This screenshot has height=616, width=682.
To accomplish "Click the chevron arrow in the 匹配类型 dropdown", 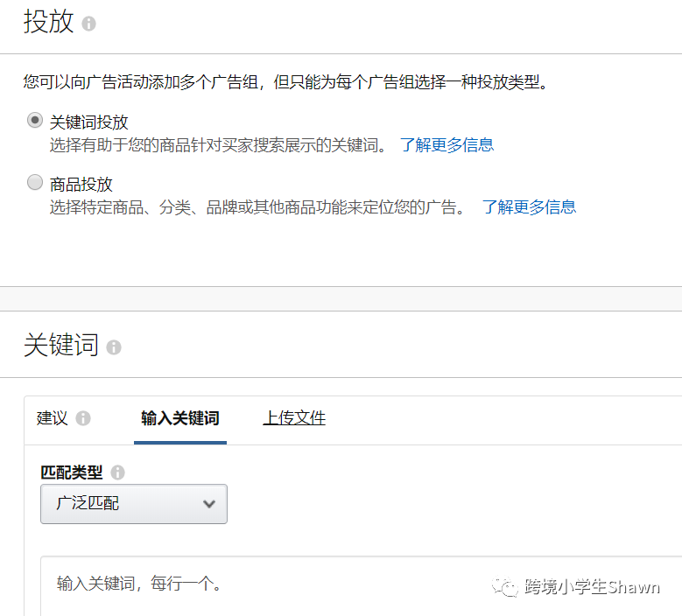I will pos(208,504).
